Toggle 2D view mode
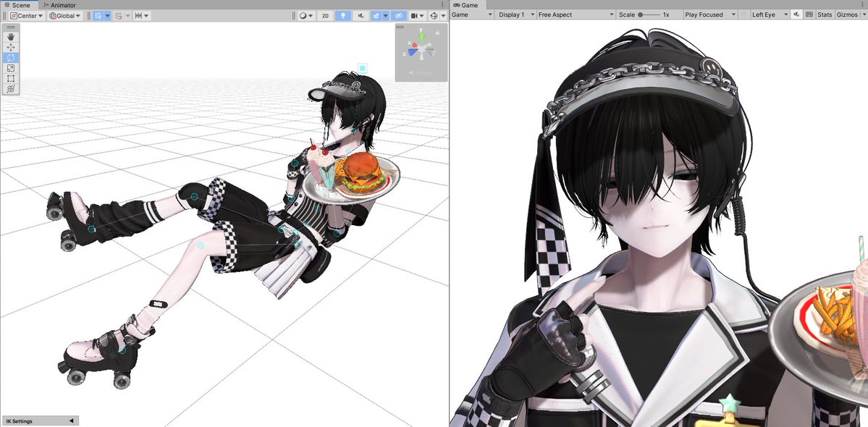The image size is (868, 427). coord(326,15)
